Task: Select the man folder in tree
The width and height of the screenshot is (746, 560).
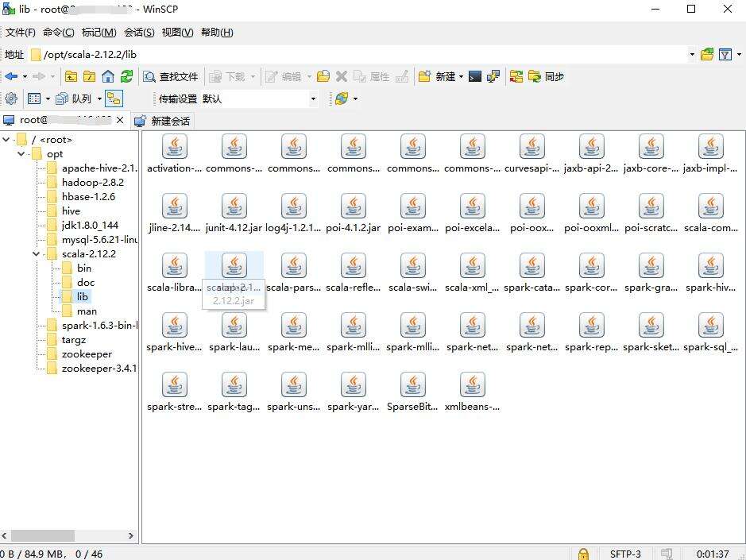Action: pyautogui.click(x=87, y=311)
